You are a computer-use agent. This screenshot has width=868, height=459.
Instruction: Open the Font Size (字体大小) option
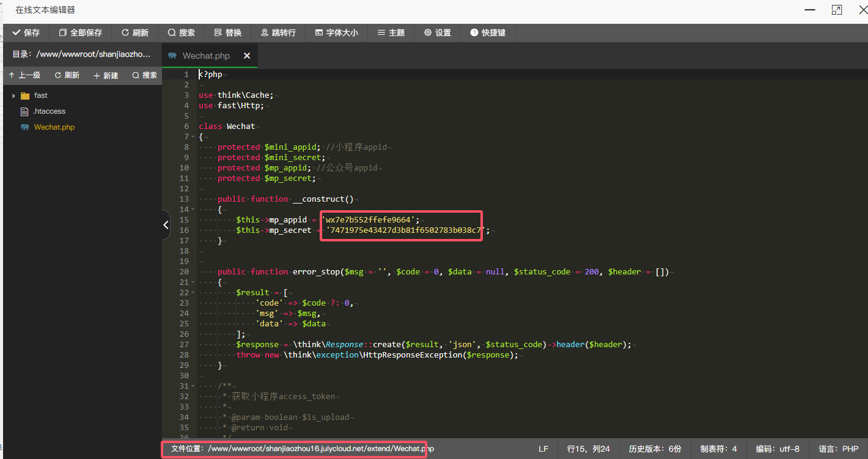[336, 33]
